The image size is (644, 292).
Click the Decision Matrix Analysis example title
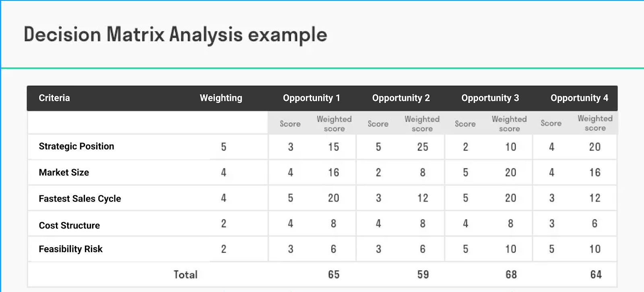tap(175, 35)
